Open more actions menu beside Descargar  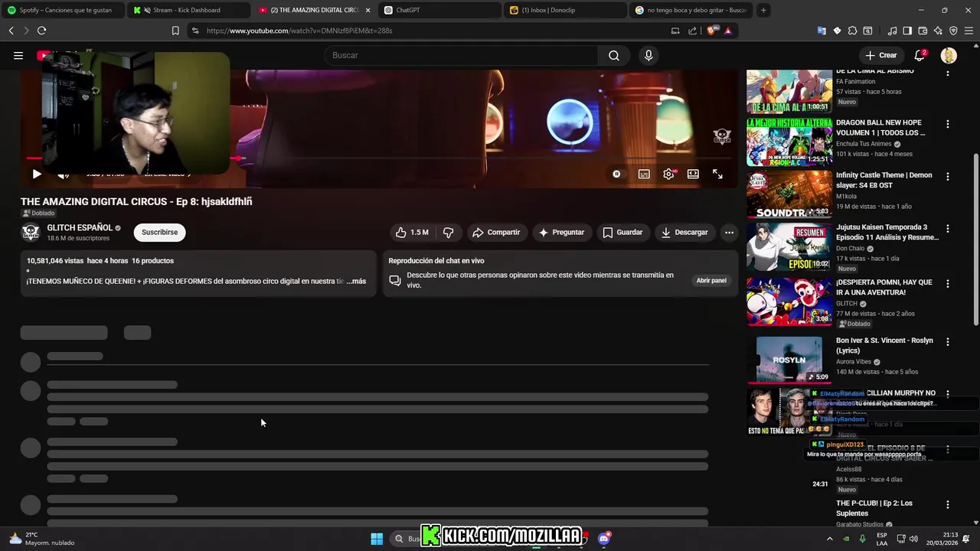(729, 232)
